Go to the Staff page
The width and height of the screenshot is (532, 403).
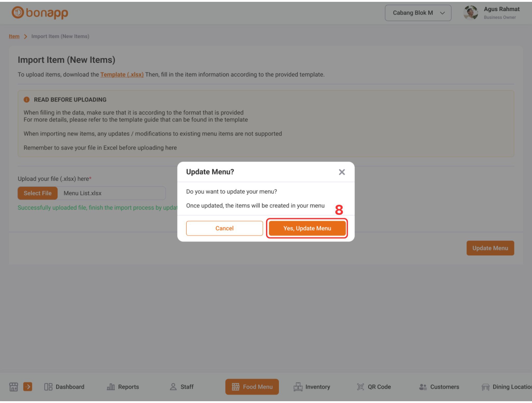click(182, 387)
